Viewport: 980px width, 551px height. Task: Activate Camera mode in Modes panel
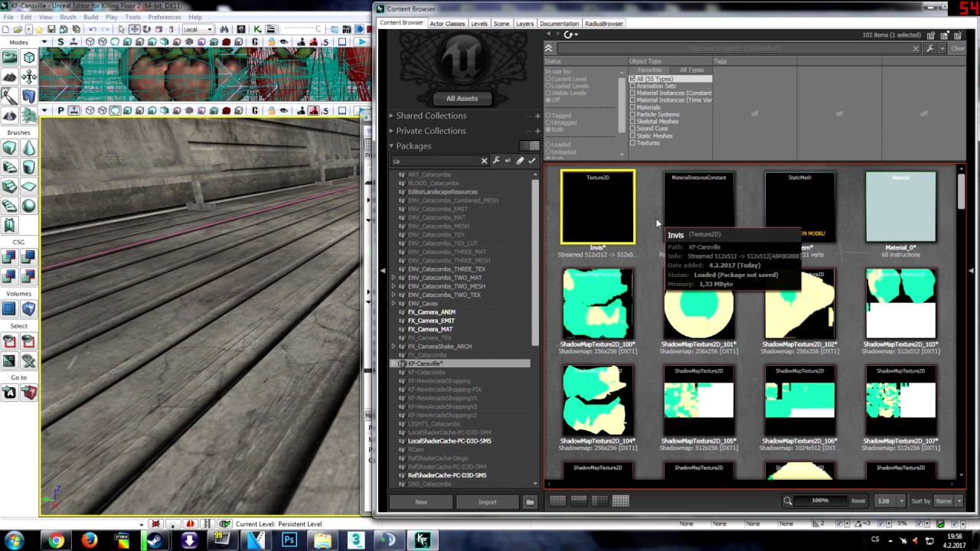tap(10, 58)
